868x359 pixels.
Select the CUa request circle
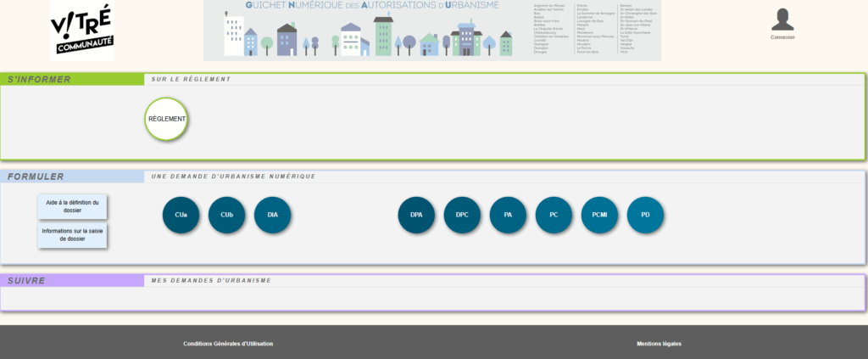point(181,215)
